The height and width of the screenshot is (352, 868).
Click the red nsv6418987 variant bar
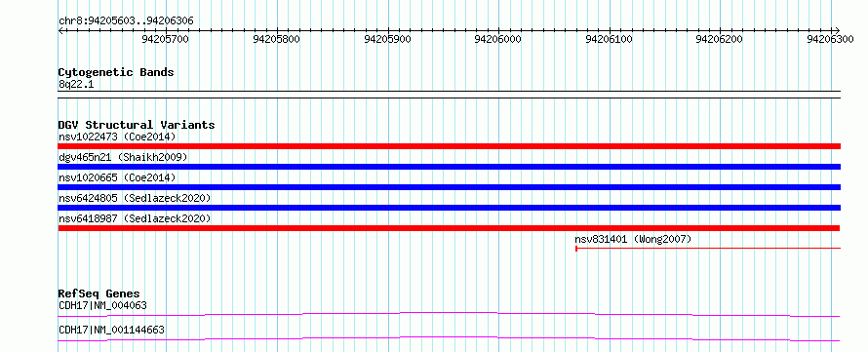click(x=449, y=228)
